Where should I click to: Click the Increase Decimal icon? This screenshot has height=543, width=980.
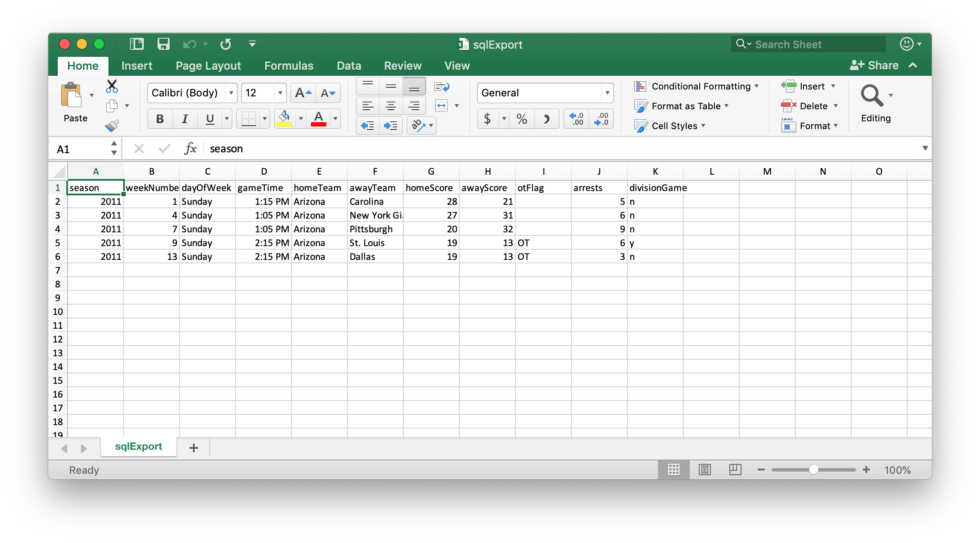click(576, 119)
